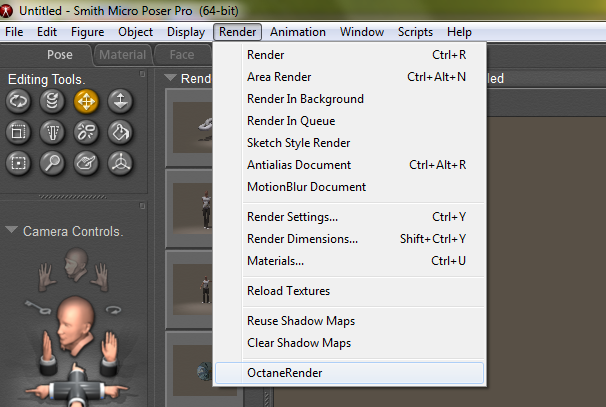Open Materials... from Render menu
This screenshot has height=407, width=606.
(x=349, y=261)
